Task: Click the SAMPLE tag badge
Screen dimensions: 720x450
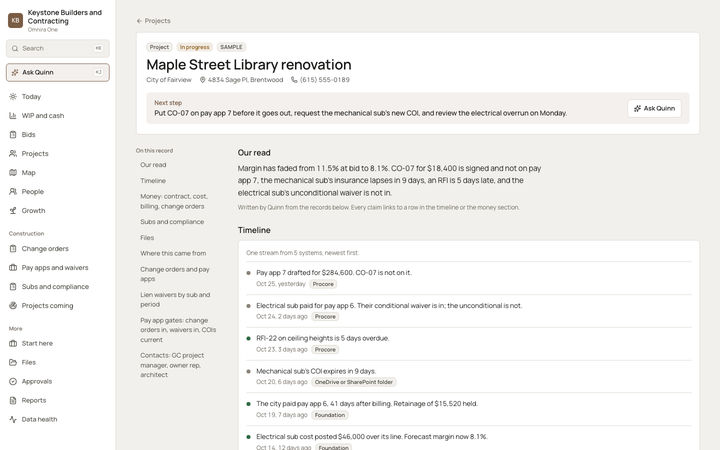Action: click(231, 47)
